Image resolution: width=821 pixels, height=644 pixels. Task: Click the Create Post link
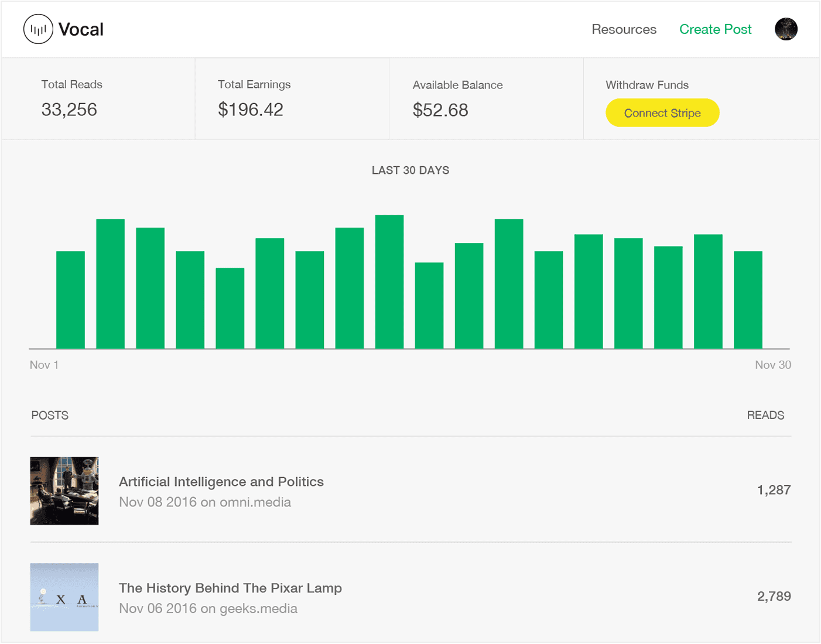click(x=715, y=29)
